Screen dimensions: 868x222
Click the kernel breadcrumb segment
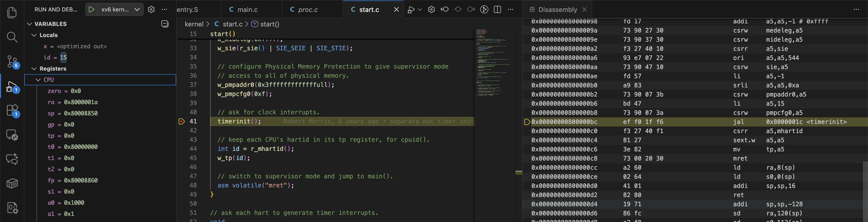(194, 24)
